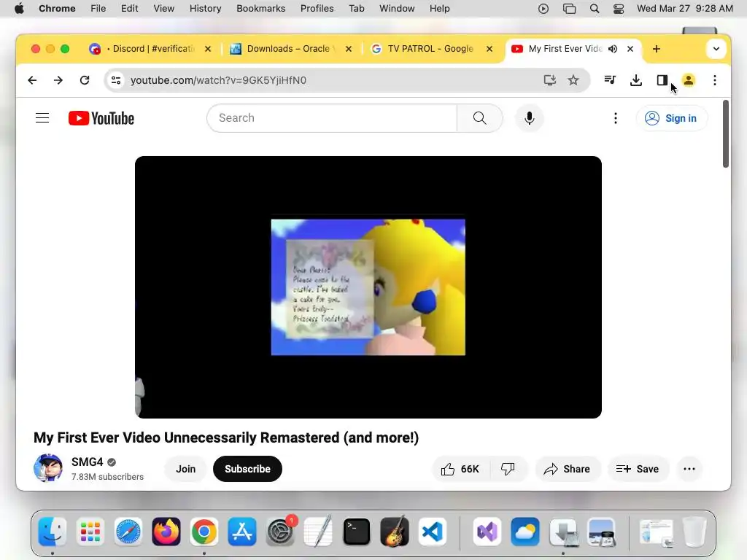Click into the YouTube Search field
Screen dimensions: 747x560
[332, 118]
